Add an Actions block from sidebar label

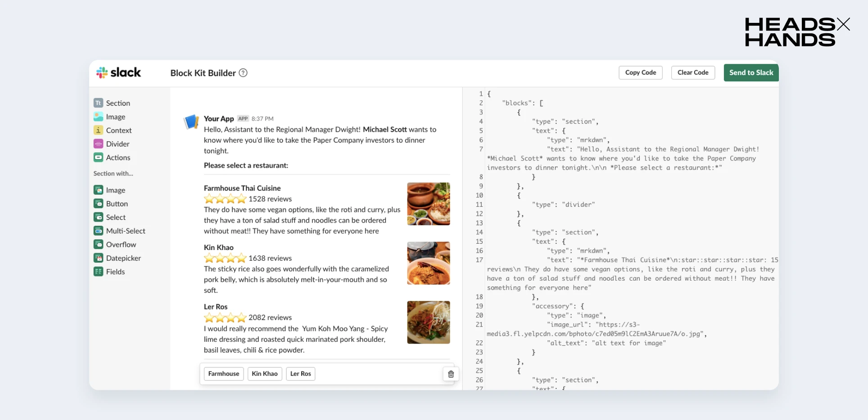pyautogui.click(x=118, y=157)
